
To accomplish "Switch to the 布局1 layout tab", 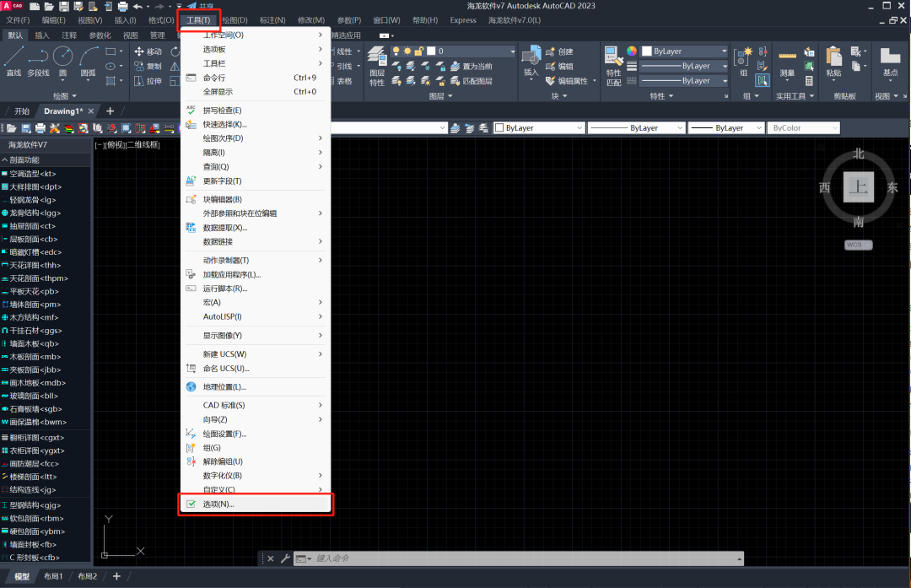I will coord(53,576).
